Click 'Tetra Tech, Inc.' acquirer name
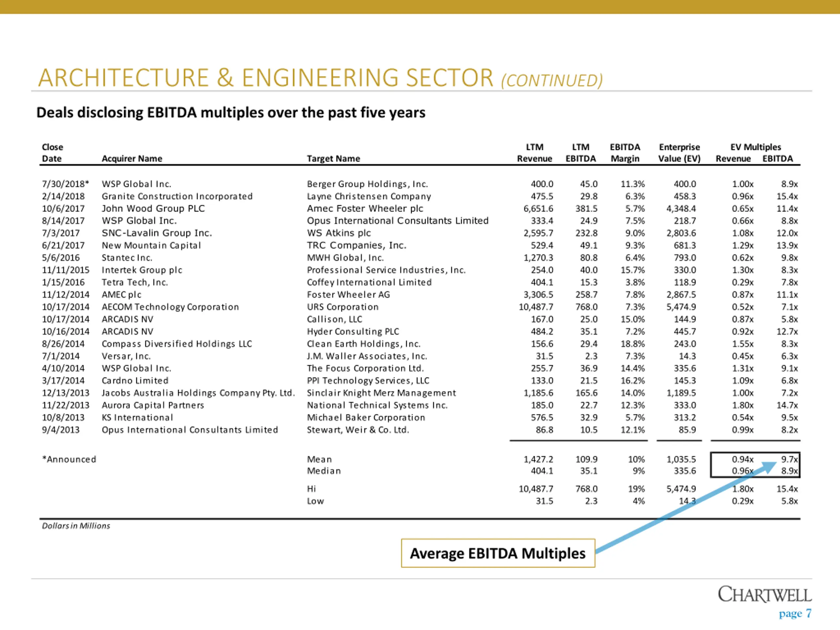The width and height of the screenshot is (840, 630). click(x=135, y=282)
